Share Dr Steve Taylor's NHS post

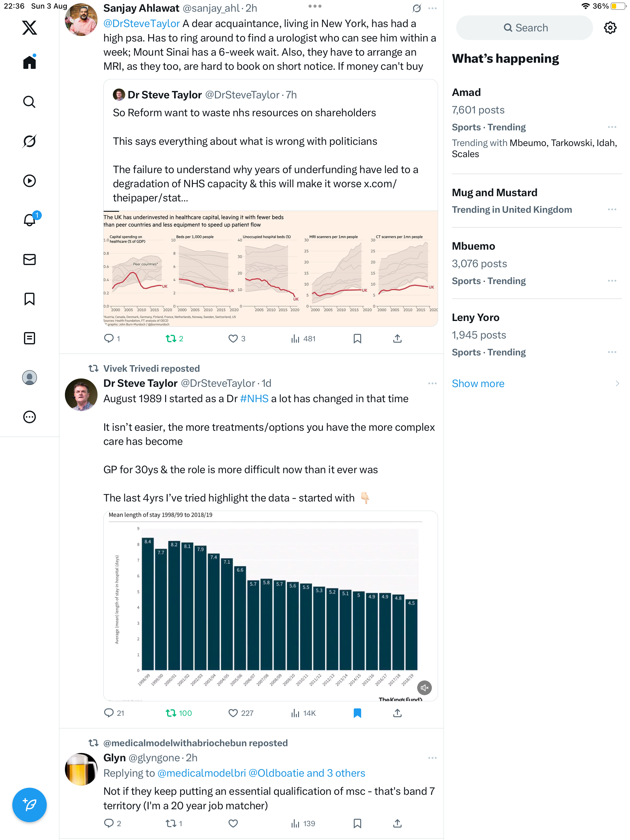397,713
